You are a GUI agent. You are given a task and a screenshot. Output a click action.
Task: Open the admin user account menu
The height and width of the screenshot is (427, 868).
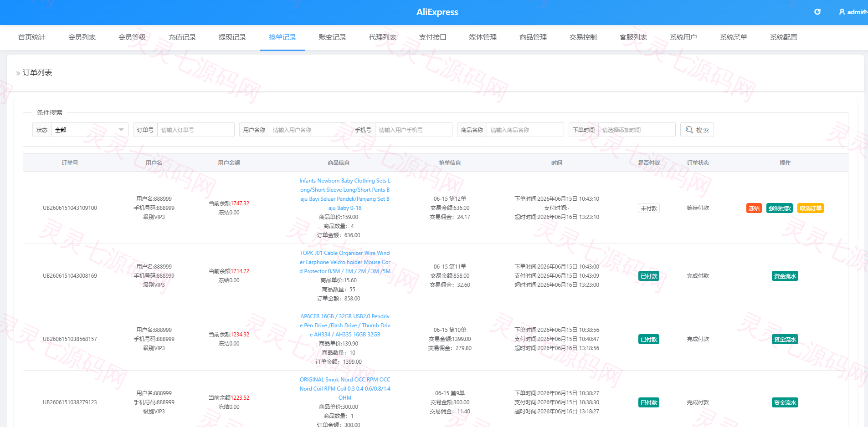[x=853, y=12]
